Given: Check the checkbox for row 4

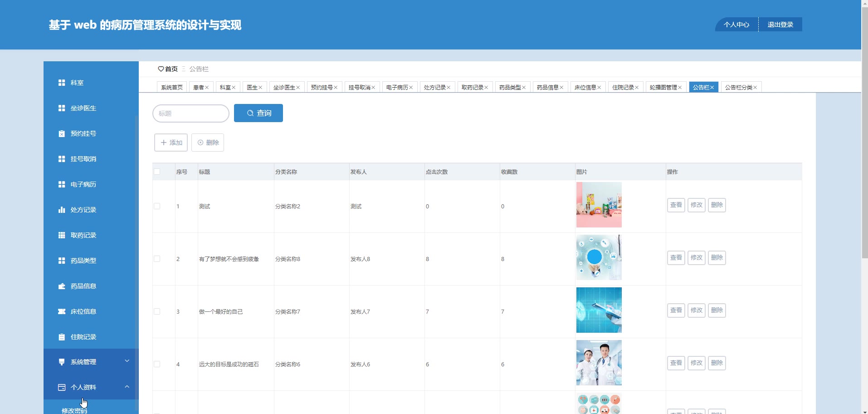Looking at the screenshot, I should point(157,364).
